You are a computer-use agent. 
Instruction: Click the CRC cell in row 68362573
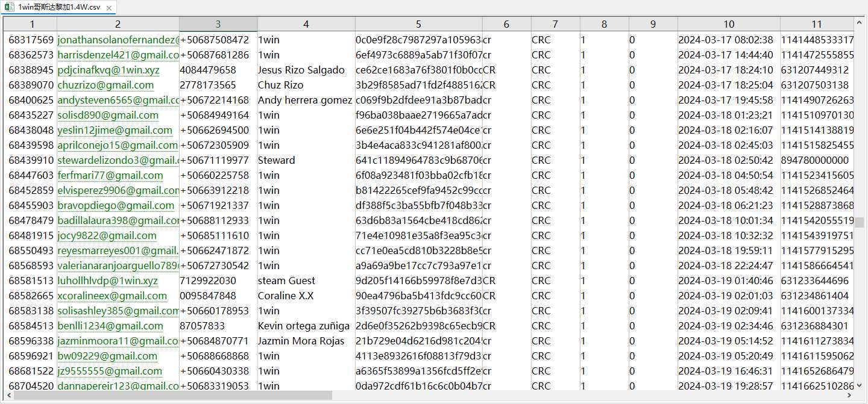[x=555, y=55]
